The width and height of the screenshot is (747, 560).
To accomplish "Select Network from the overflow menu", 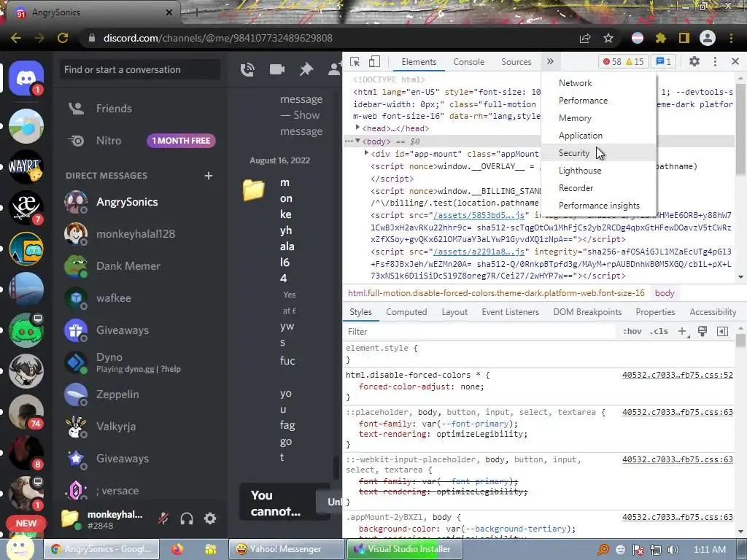I will [x=599, y=83].
